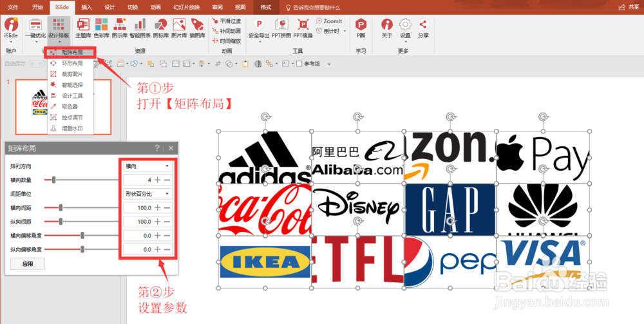644x324 pixels.
Task: Click the 横向数量 slider
Action: (x=81, y=180)
